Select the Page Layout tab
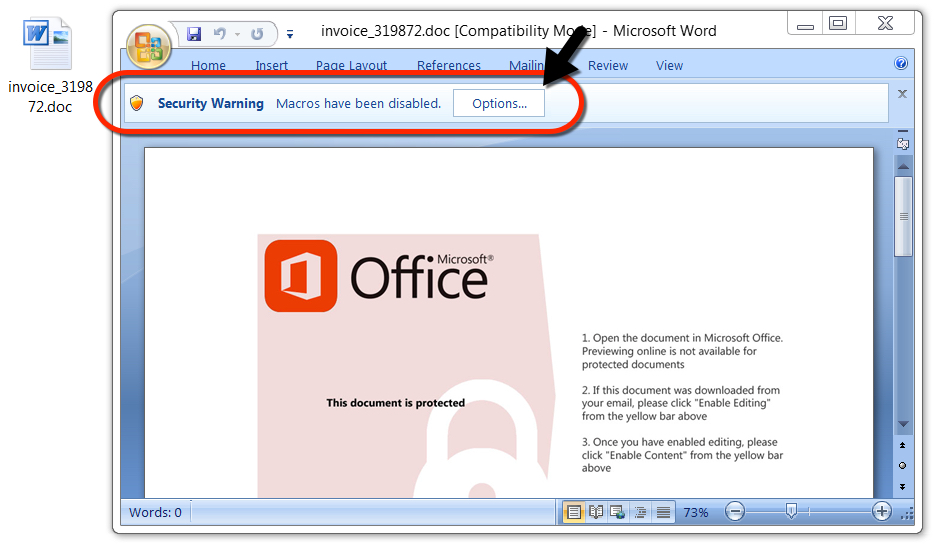Screen dimensions: 934x545 [351, 65]
